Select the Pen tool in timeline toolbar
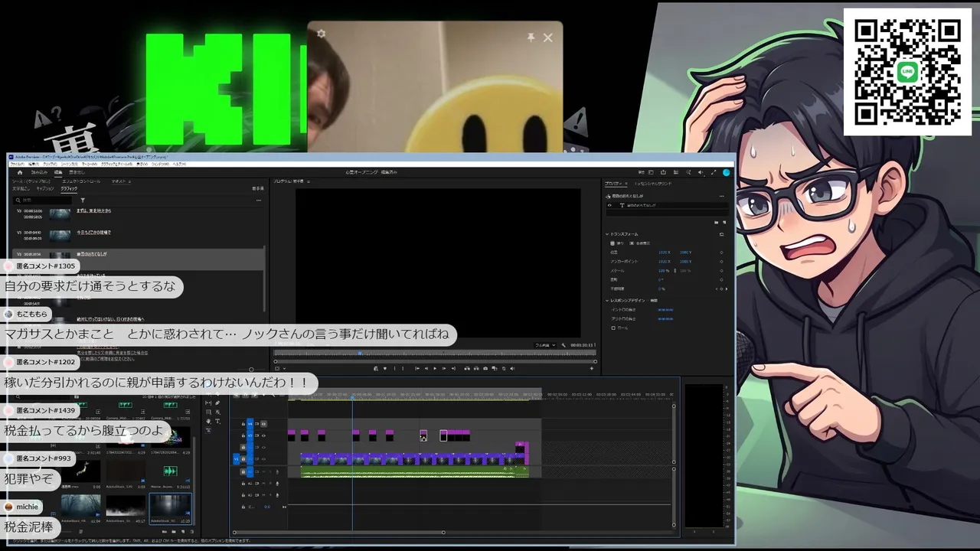This screenshot has width=980, height=551. pos(217,403)
